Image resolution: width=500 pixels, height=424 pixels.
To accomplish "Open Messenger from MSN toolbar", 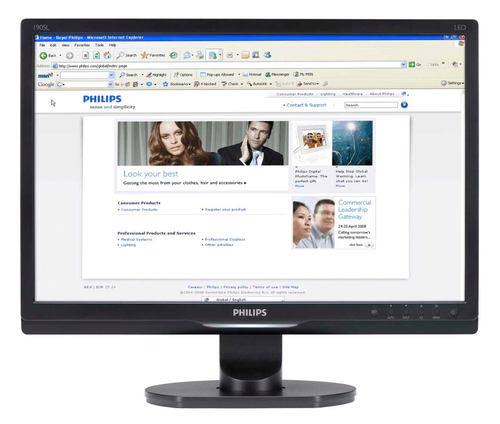I will (277, 74).
